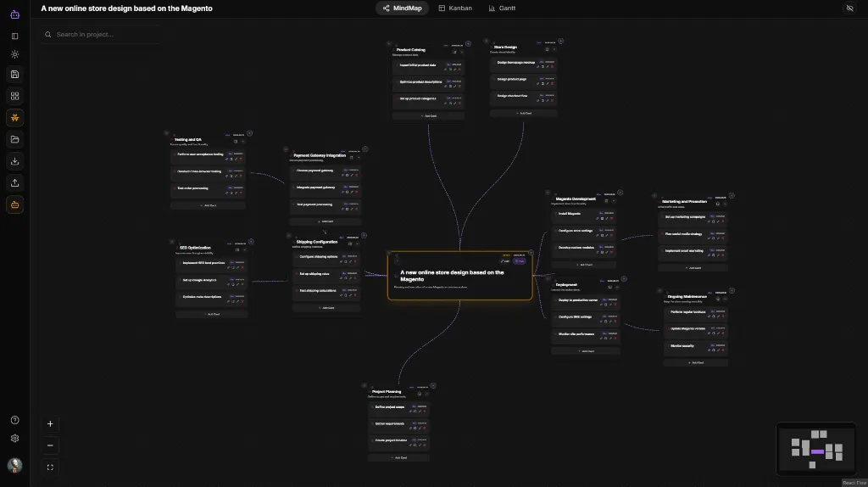
Task: Add Card in the Project Planning node
Action: (x=398, y=458)
